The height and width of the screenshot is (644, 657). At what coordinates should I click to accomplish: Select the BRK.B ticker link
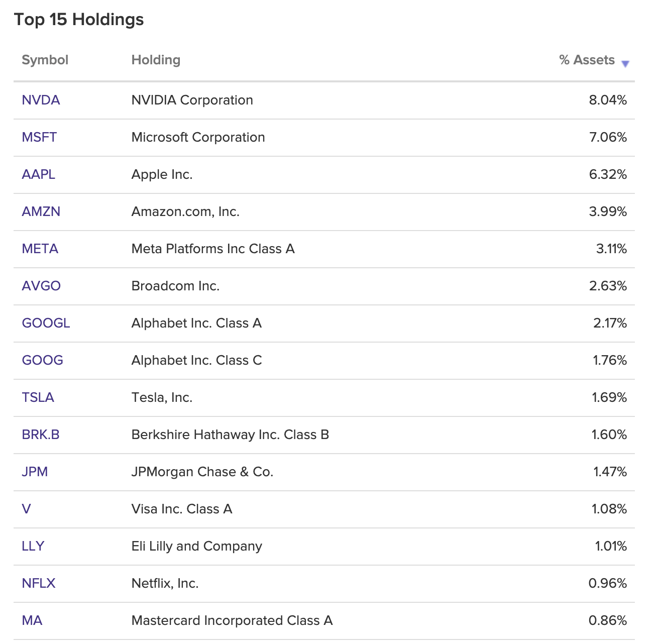pos(41,435)
